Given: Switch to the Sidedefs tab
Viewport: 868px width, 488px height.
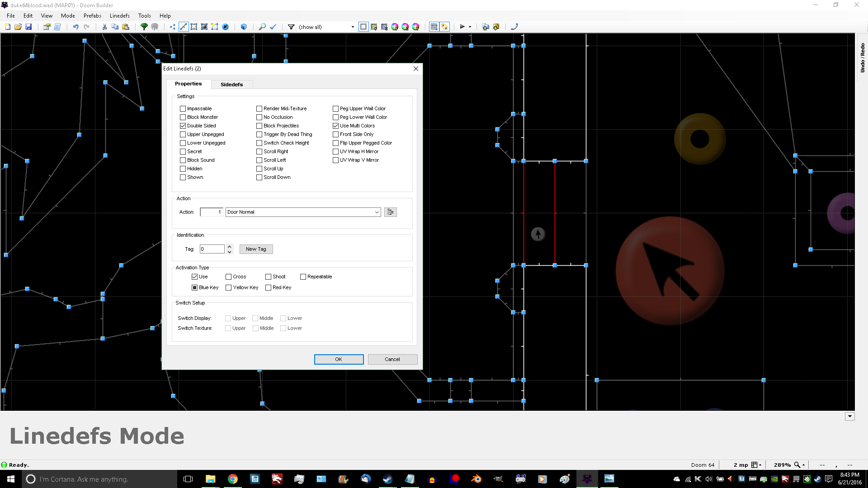Looking at the screenshot, I should pyautogui.click(x=231, y=84).
